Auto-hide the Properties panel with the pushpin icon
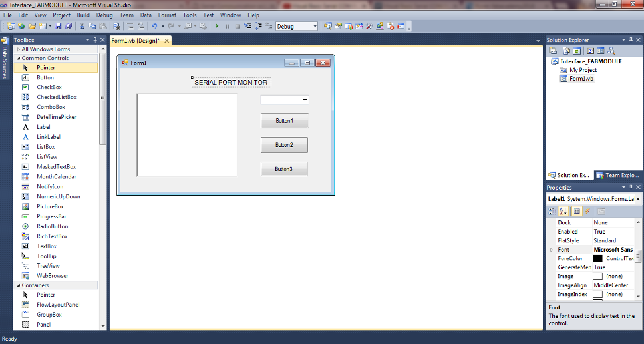This screenshot has width=644, height=344. coord(631,187)
